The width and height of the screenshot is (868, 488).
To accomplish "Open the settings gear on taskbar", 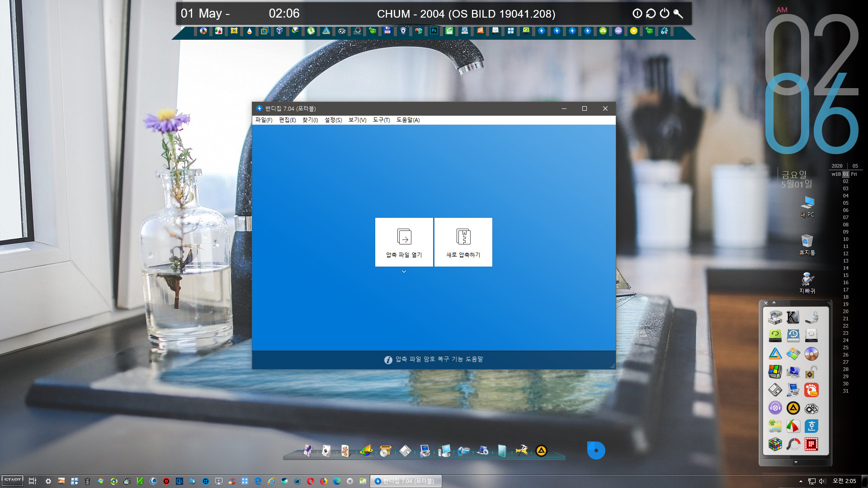I will pyautogui.click(x=48, y=481).
